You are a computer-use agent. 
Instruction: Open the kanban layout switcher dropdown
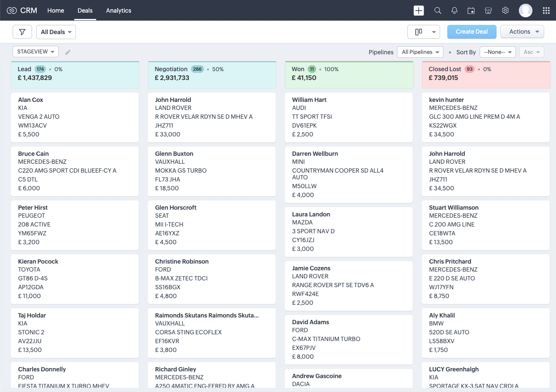[424, 32]
